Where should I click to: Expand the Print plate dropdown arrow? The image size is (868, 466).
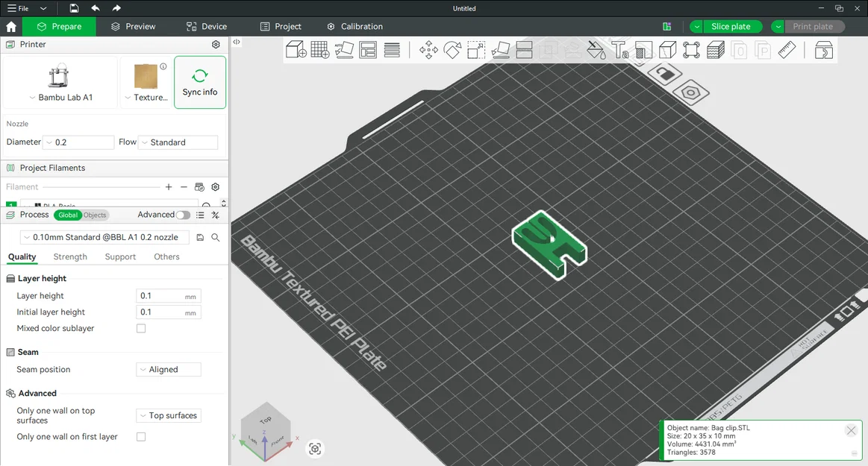(x=778, y=27)
